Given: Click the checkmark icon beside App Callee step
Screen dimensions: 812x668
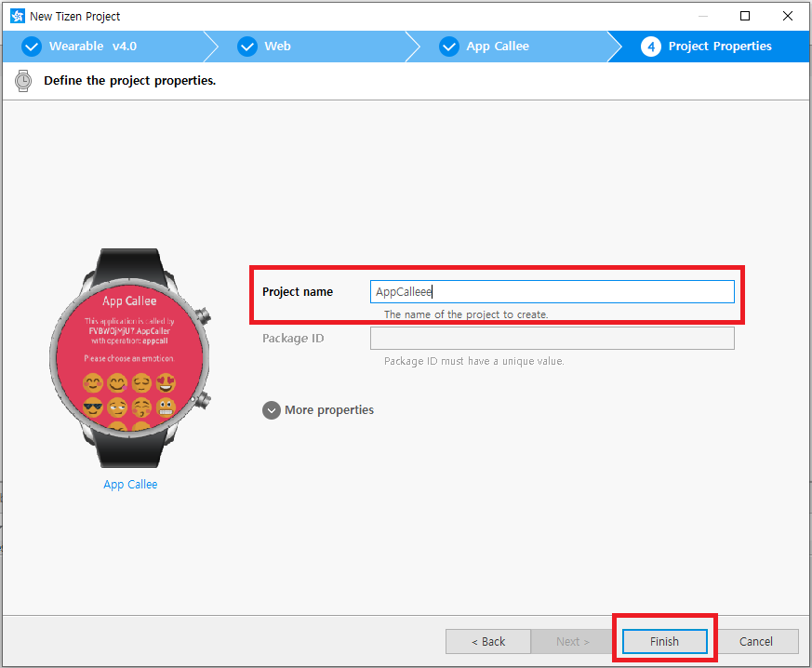Looking at the screenshot, I should [449, 47].
